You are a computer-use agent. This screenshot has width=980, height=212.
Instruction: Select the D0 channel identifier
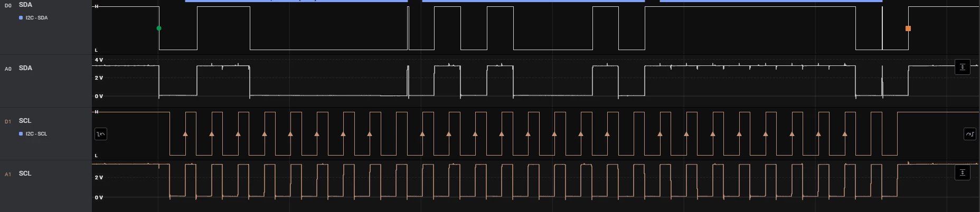8,5
